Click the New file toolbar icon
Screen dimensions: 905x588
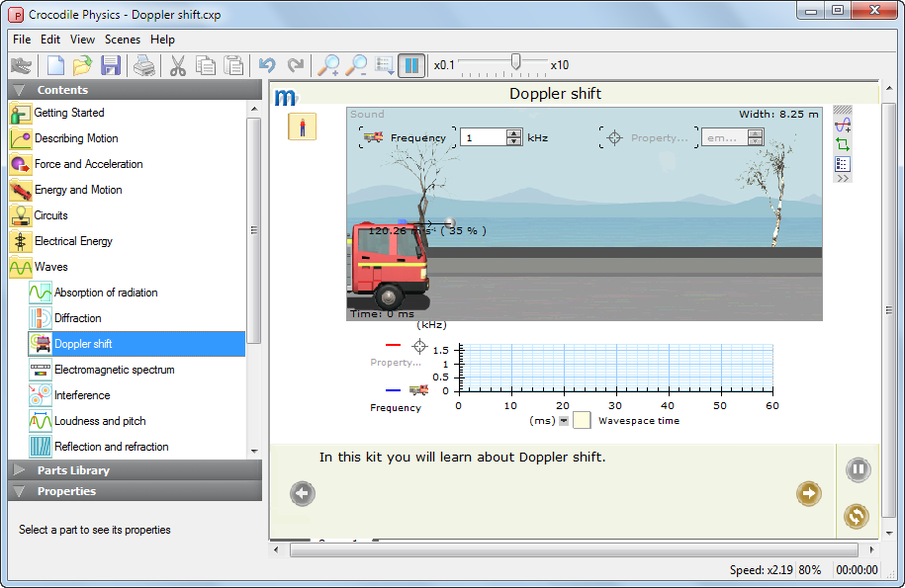(x=55, y=65)
